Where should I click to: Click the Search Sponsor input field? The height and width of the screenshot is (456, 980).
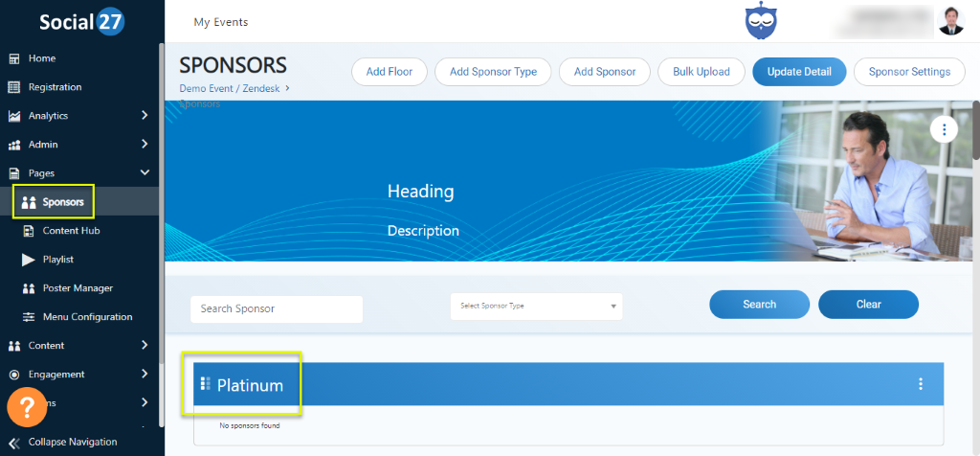pos(277,308)
